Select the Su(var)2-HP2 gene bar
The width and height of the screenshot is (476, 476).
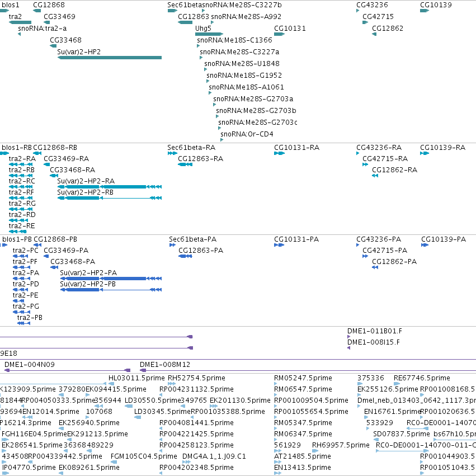tap(110, 58)
